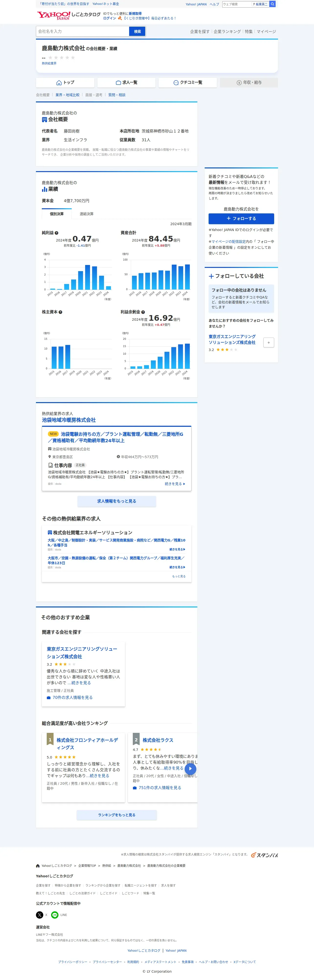
Task: Click the 利益剰余金 help question icon
Action: (143, 312)
